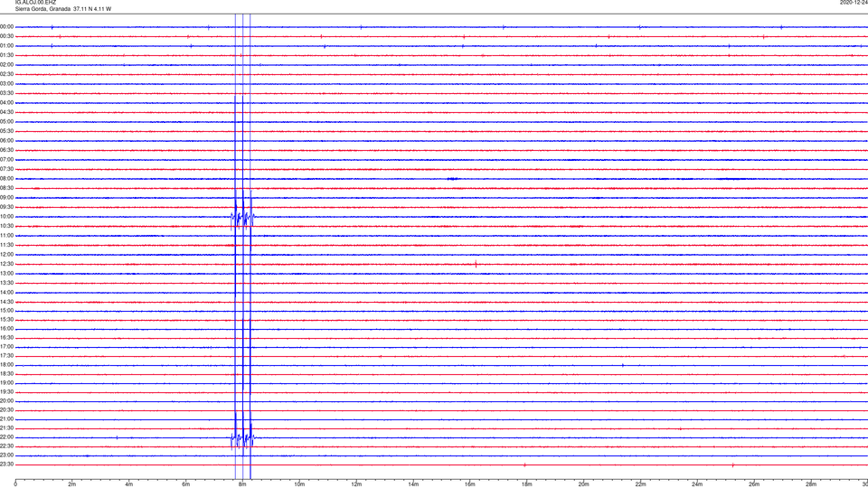Select the 16:00 trace time label
This screenshot has width=868, height=488.
click(6, 329)
